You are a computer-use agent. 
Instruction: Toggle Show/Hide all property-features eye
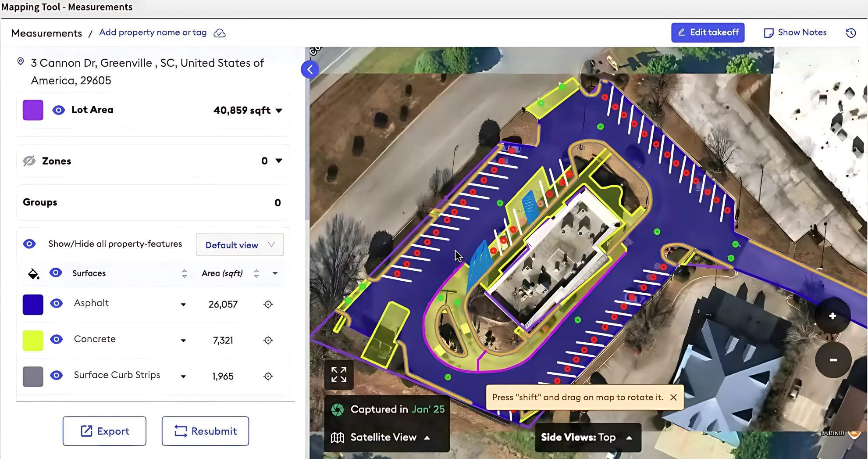click(29, 244)
